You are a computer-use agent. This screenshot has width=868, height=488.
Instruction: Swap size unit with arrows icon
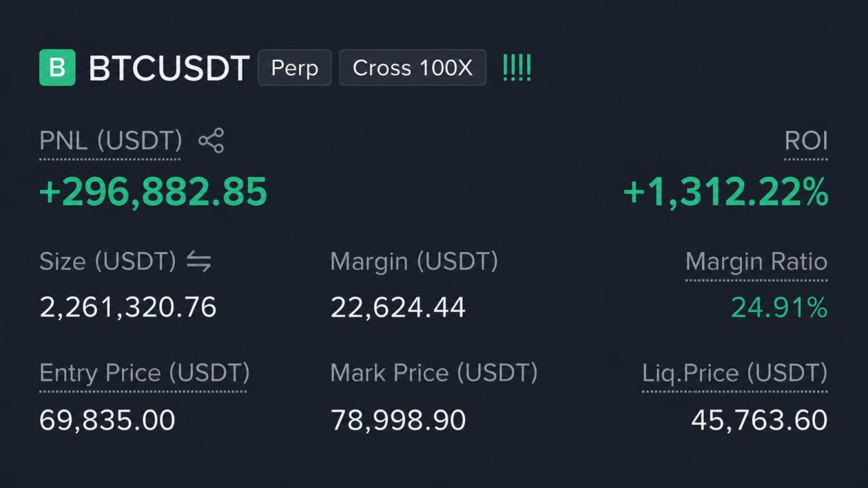click(x=199, y=262)
